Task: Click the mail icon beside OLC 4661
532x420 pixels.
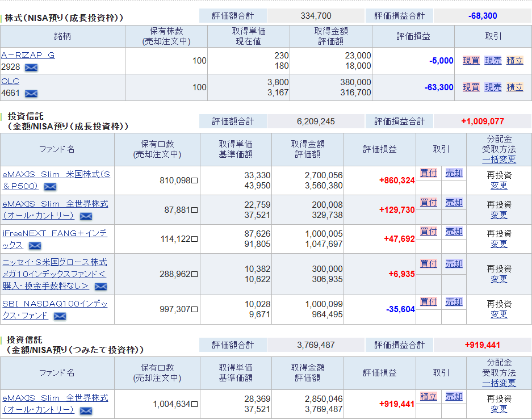Action: pos(31,94)
